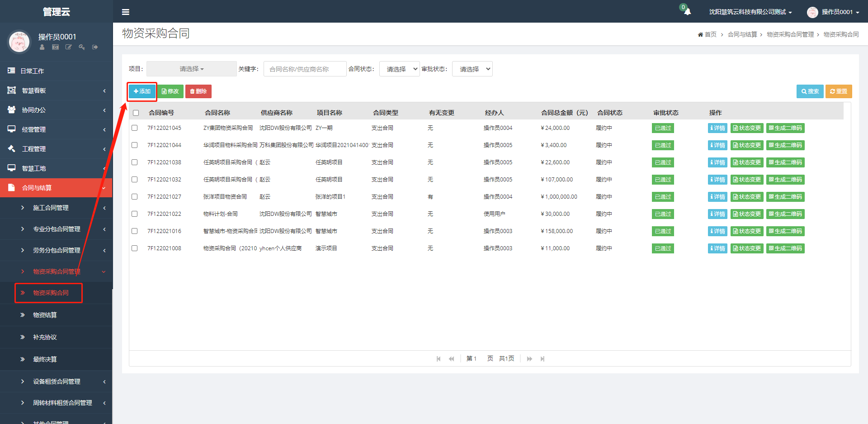Select checkbox for contract 7F122021045
This screenshot has height=424, width=868.
click(135, 128)
